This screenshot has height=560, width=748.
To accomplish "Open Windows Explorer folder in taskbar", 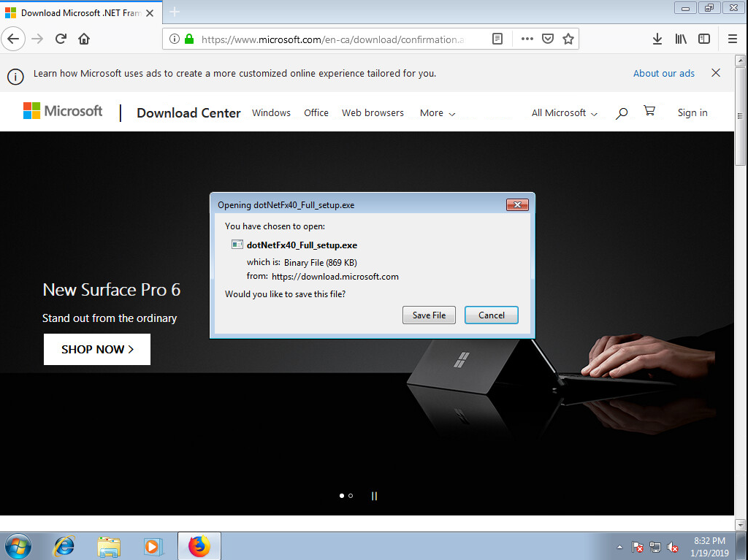I will point(109,546).
